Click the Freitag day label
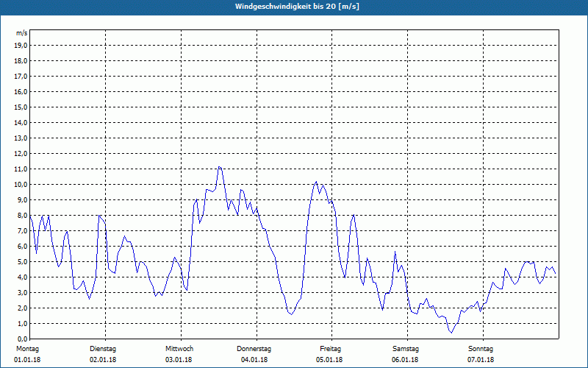588x368 pixels. point(330,349)
